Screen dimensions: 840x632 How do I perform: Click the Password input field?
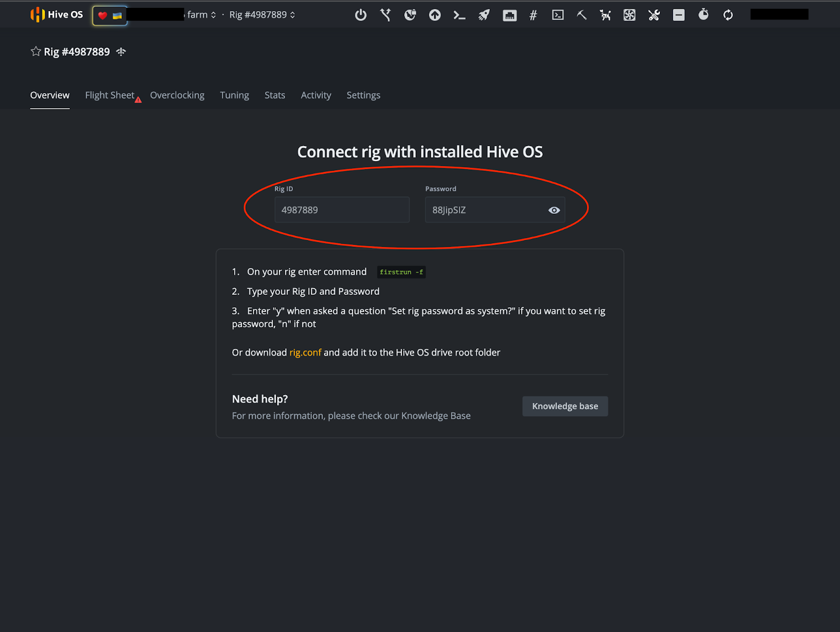pyautogui.click(x=495, y=210)
